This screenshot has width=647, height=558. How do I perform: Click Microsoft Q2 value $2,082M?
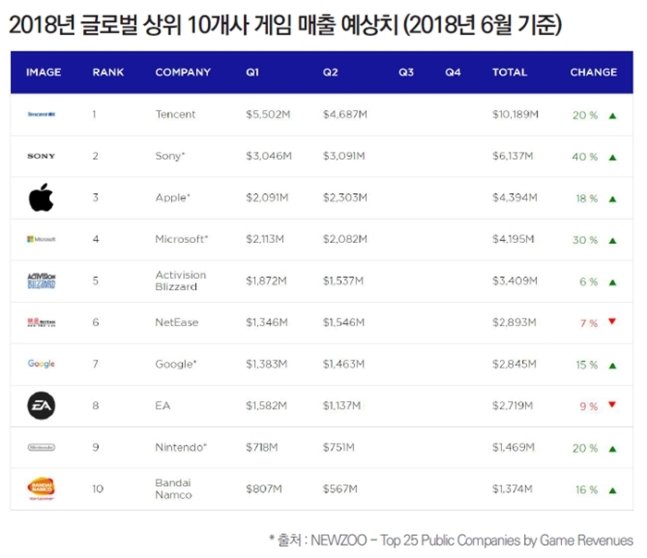coord(345,239)
